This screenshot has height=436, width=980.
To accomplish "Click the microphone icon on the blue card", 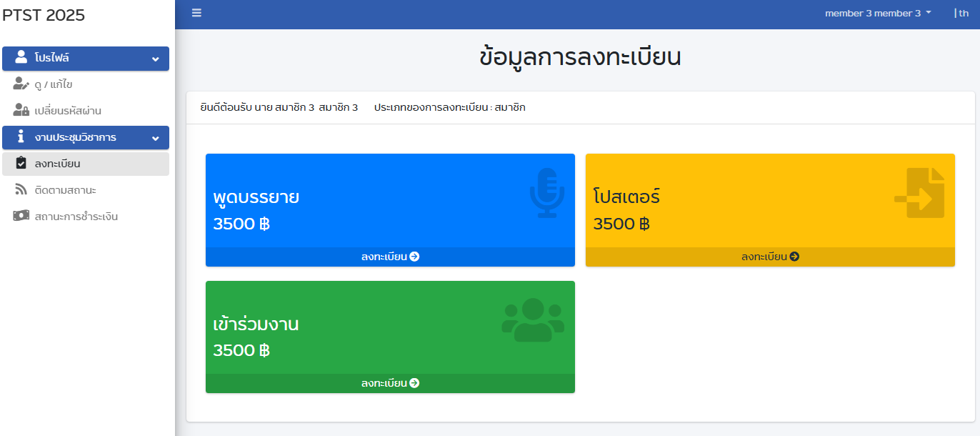I will click(x=546, y=193).
